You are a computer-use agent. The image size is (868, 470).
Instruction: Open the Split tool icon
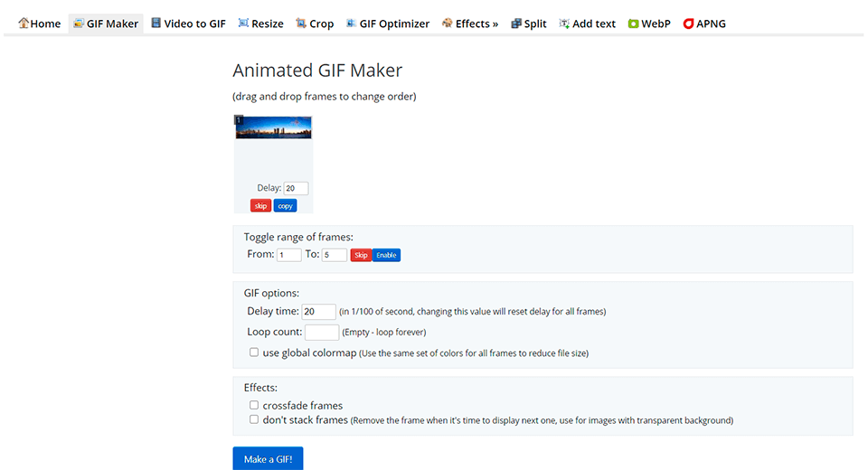[x=515, y=23]
